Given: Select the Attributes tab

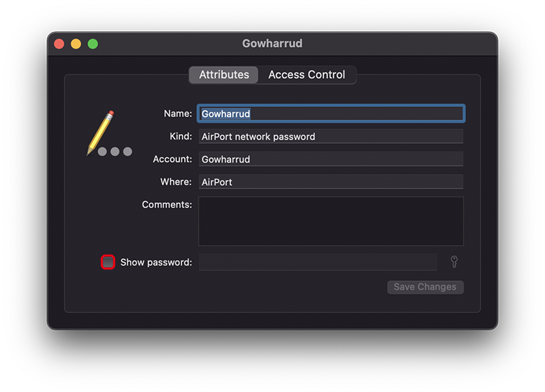Looking at the screenshot, I should point(224,75).
